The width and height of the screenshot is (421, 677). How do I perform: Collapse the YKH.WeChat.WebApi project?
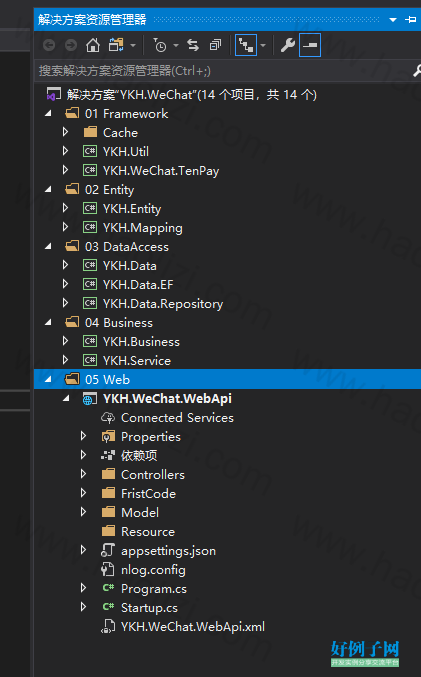click(66, 399)
